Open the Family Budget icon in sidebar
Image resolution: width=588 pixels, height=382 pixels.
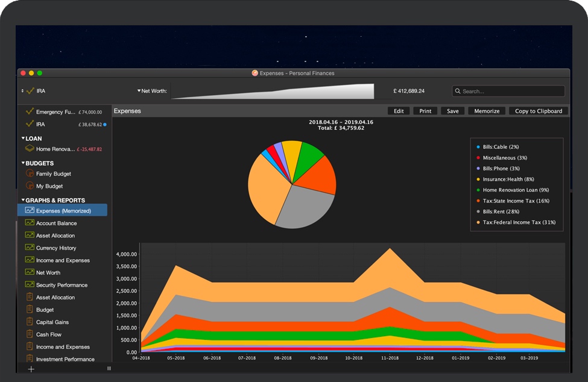(30, 174)
